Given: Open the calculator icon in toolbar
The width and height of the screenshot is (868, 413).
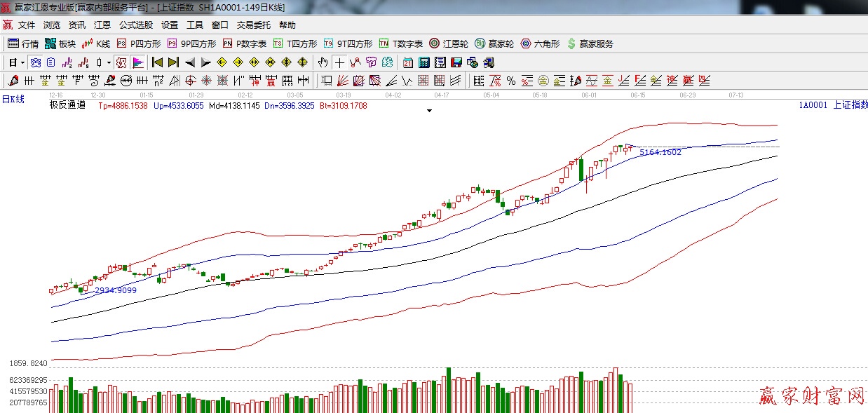Looking at the screenshot, I should (x=423, y=62).
